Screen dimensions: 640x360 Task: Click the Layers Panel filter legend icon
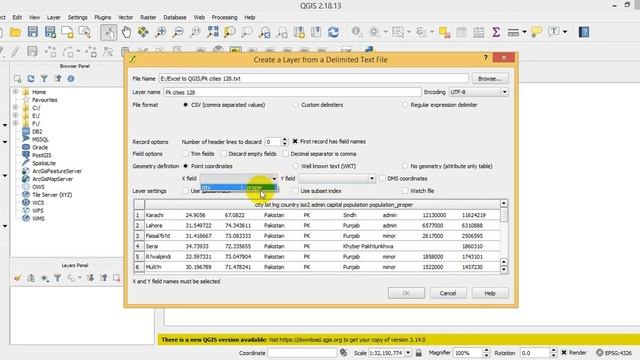click(x=58, y=278)
